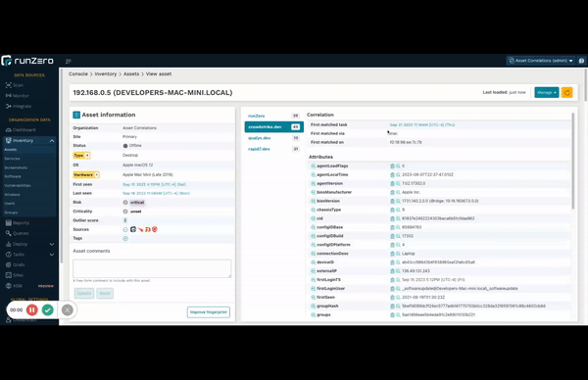Select Wireless under Inventory
The width and height of the screenshot is (588, 380).
(12, 195)
